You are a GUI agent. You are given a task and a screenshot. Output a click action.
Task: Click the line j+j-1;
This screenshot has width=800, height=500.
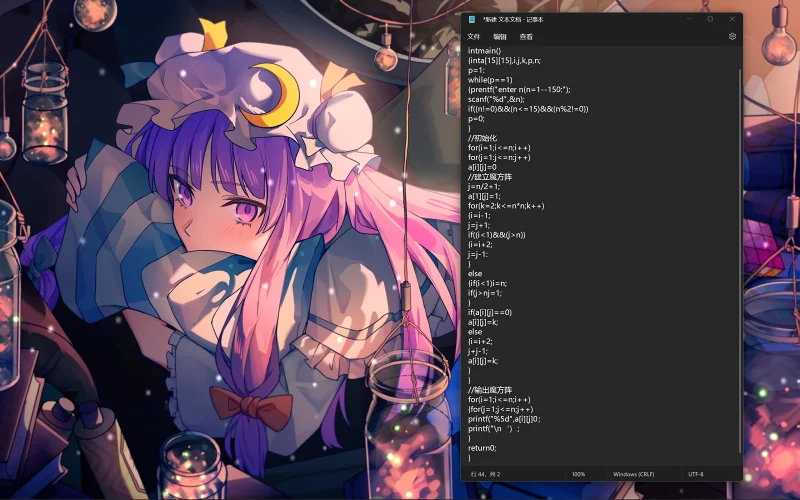pyautogui.click(x=478, y=351)
